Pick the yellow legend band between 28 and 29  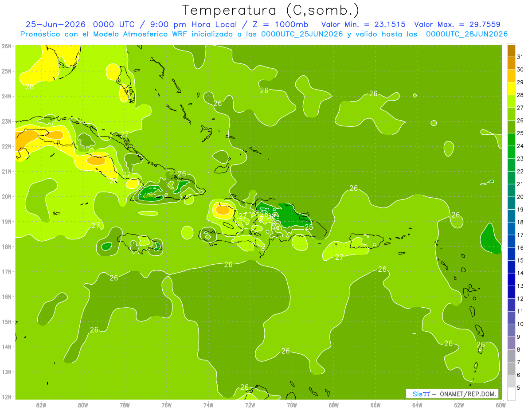click(512, 89)
